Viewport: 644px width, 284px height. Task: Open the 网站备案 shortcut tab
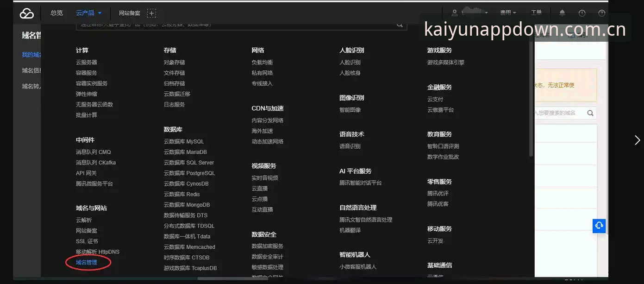[x=130, y=13]
